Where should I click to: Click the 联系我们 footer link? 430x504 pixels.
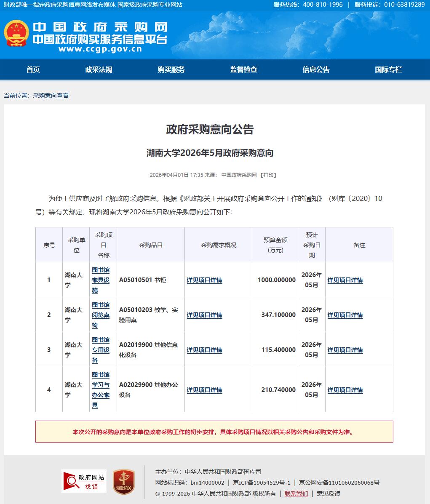pos(296,493)
